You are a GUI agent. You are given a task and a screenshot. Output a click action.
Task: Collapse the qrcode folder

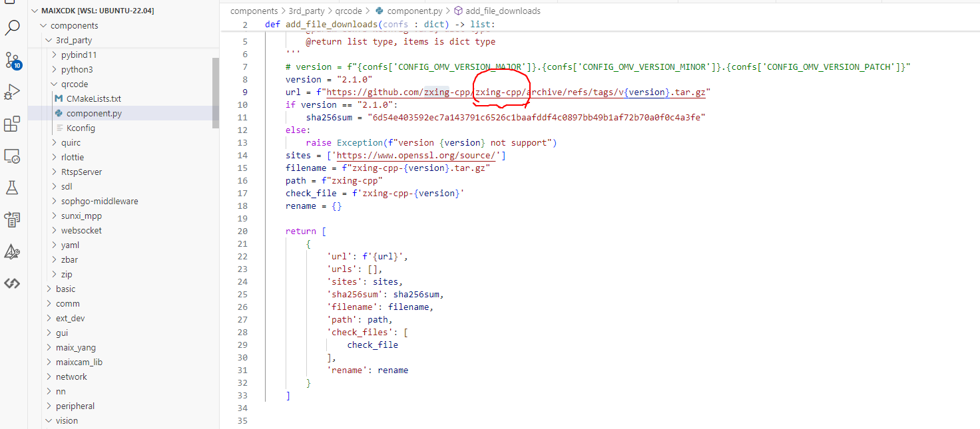point(55,84)
